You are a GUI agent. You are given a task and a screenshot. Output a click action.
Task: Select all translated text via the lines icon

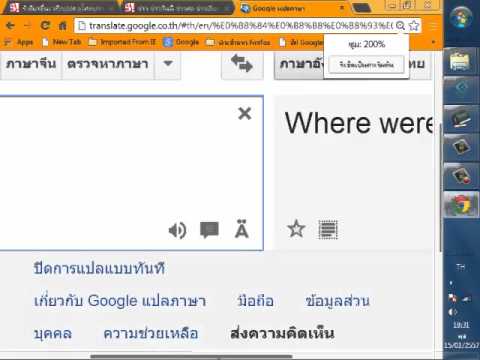(328, 230)
